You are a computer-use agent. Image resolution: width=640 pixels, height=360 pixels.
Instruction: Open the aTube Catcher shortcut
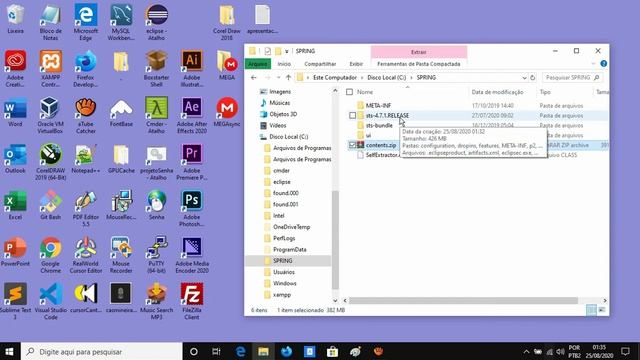click(x=86, y=116)
